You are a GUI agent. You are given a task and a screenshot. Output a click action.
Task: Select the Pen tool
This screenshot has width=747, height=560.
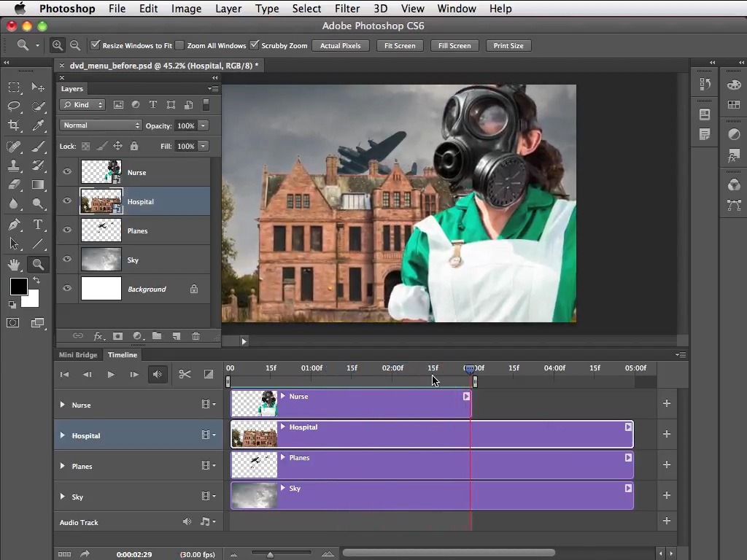[x=14, y=225]
